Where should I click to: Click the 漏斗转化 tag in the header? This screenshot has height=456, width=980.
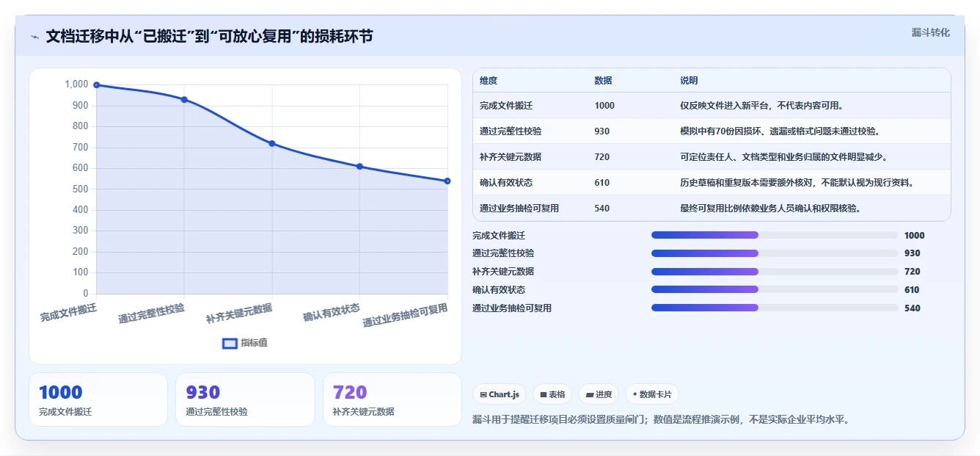tap(930, 32)
